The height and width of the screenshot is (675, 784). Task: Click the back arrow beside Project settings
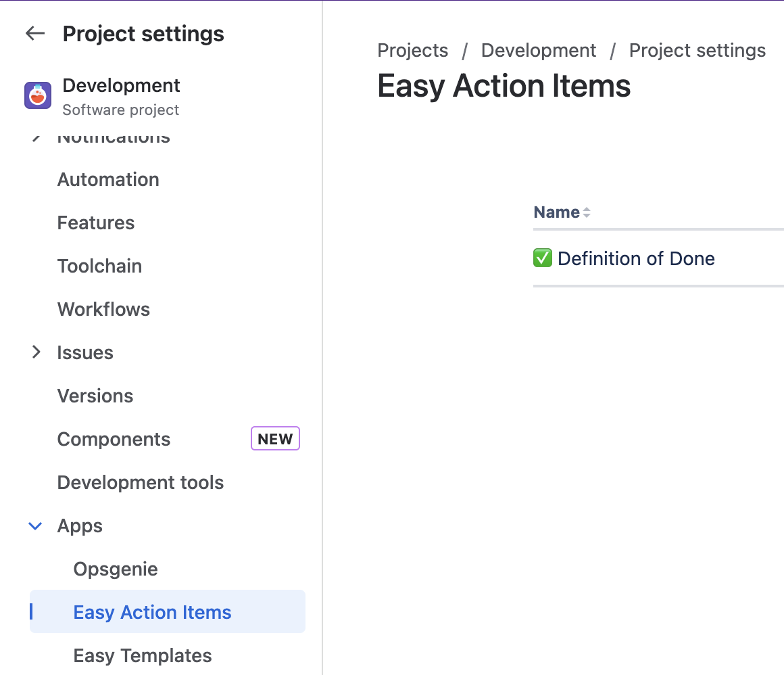click(x=35, y=34)
